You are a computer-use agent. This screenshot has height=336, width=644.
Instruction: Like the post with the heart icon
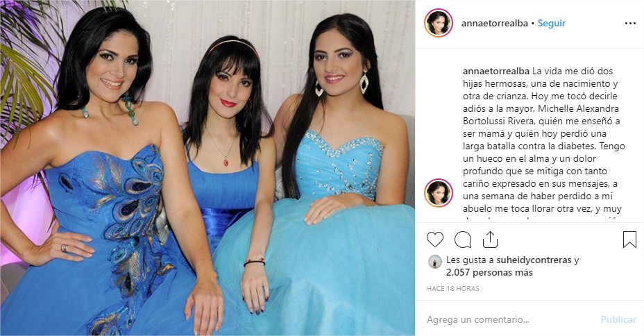click(435, 240)
